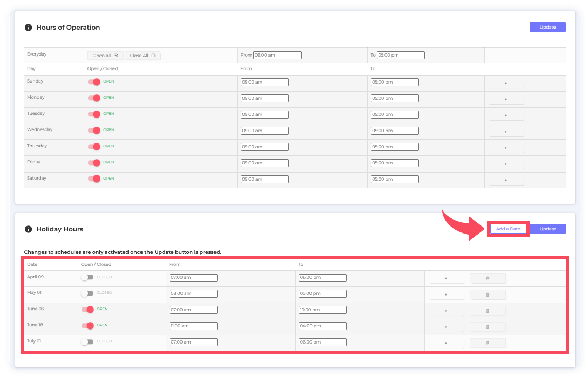Viewport: 588px width, 377px height.
Task: Check the Open all option
Action: pyautogui.click(x=105, y=56)
